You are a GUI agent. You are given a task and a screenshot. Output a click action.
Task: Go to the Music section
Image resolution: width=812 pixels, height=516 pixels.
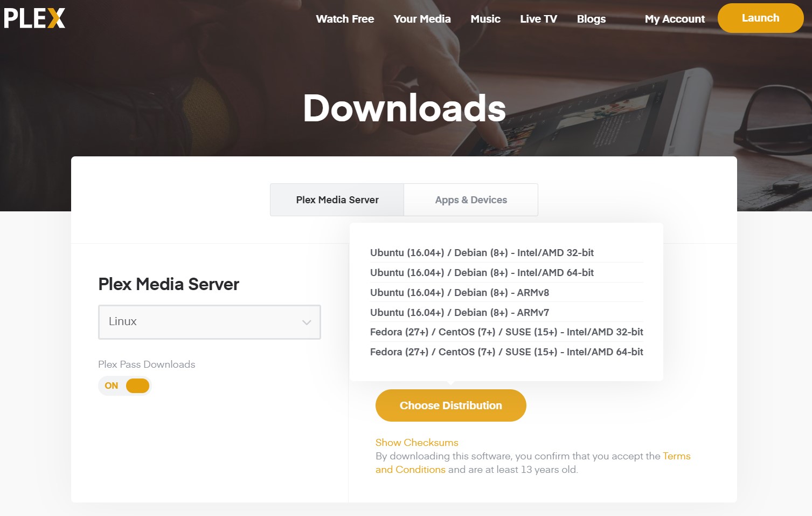pos(485,19)
